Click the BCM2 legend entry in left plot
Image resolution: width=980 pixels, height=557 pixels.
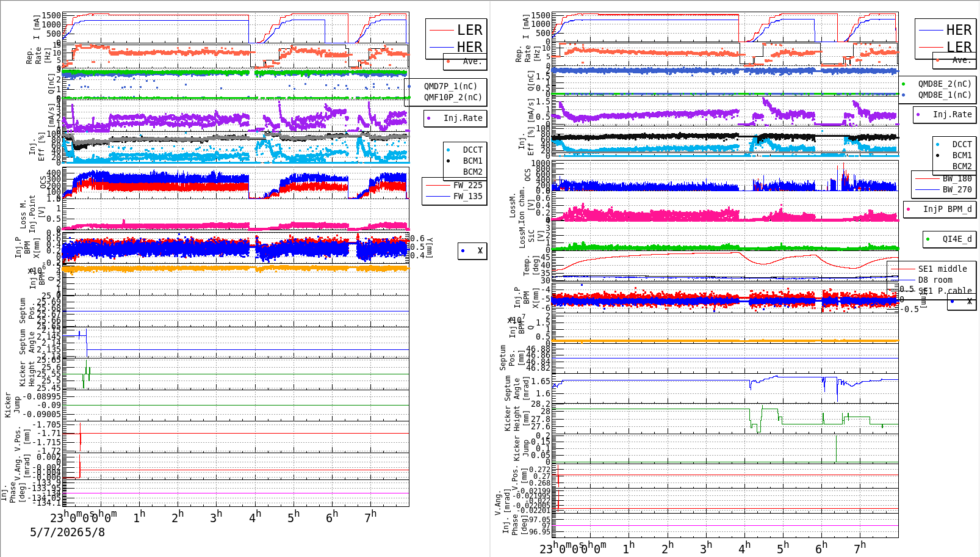(x=472, y=172)
